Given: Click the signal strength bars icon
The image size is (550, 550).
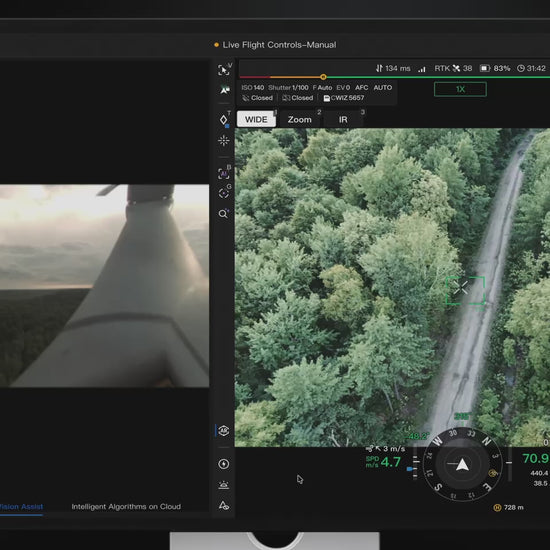Looking at the screenshot, I should coord(422,69).
